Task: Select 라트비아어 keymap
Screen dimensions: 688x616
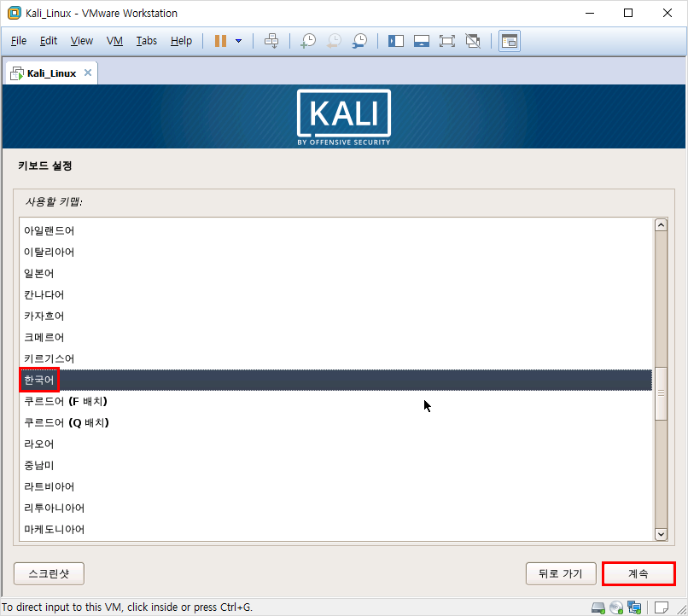Action: (335, 486)
